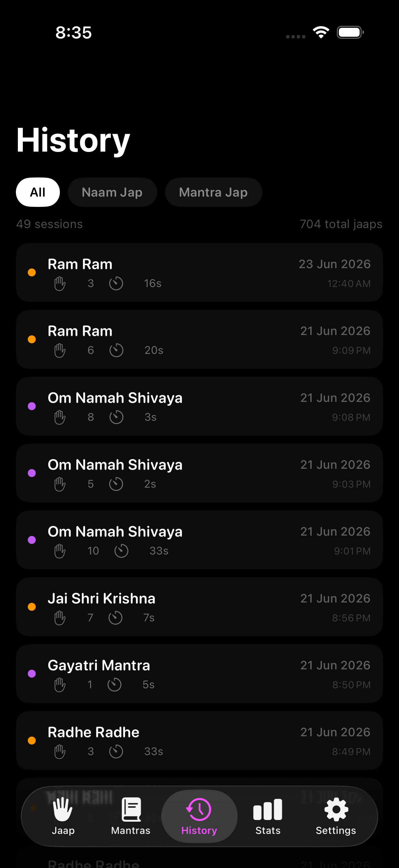Tap the History clock icon
399x868 pixels.
click(199, 809)
